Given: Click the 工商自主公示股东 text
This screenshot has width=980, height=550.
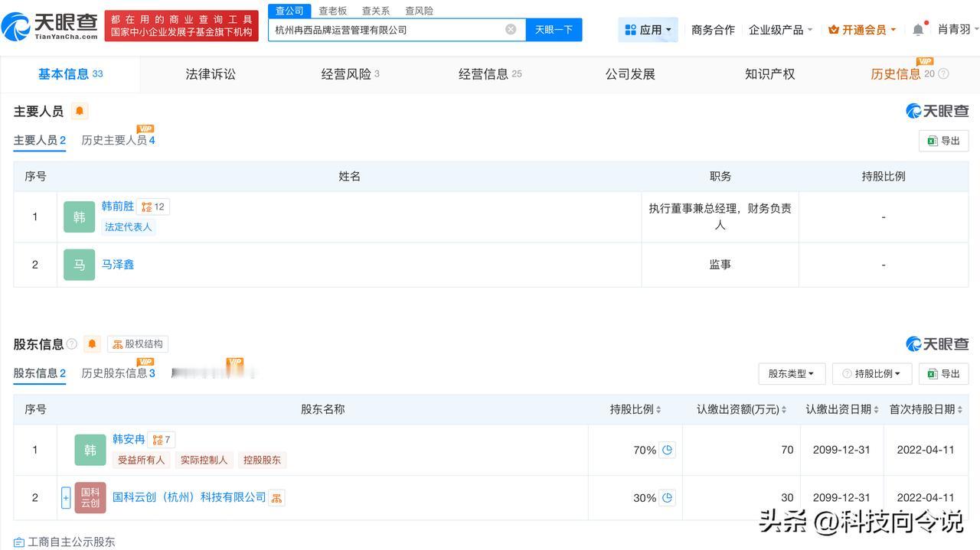Looking at the screenshot, I should [x=71, y=542].
